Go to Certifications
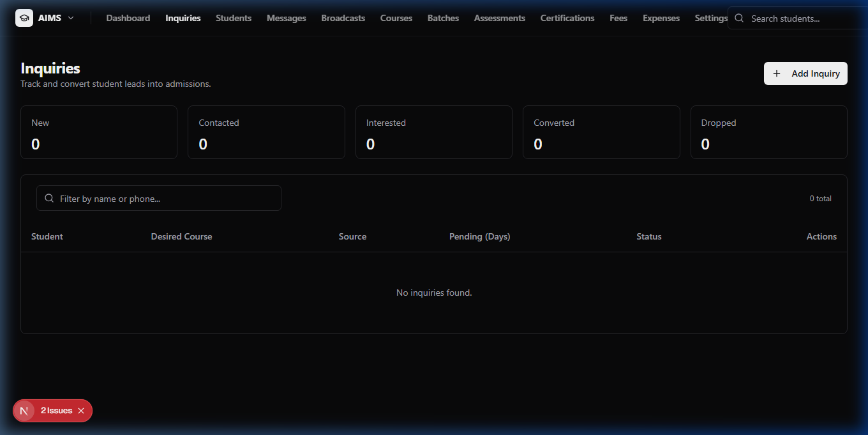 (x=567, y=18)
